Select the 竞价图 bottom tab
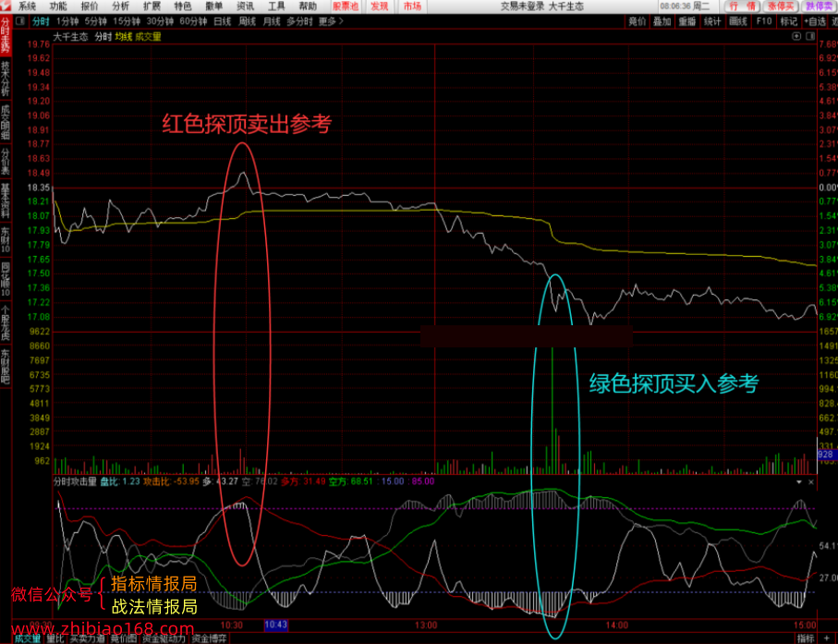838x644 pixels. 124,638
